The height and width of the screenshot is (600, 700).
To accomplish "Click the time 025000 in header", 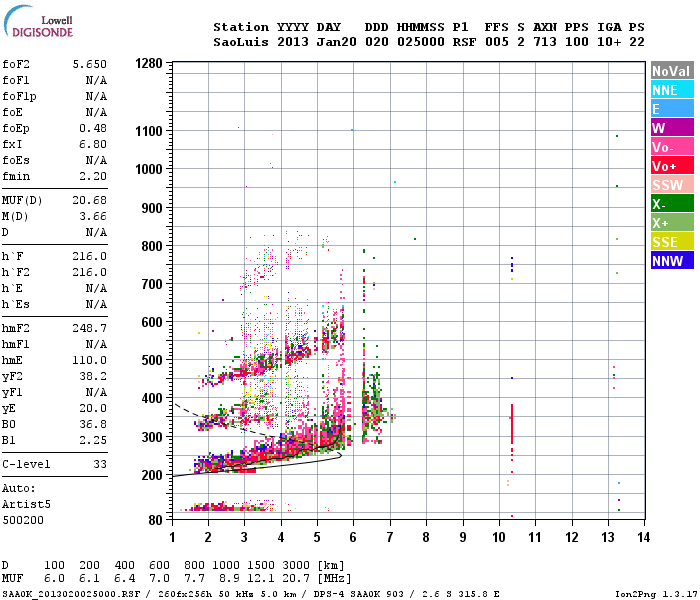I will [x=421, y=42].
